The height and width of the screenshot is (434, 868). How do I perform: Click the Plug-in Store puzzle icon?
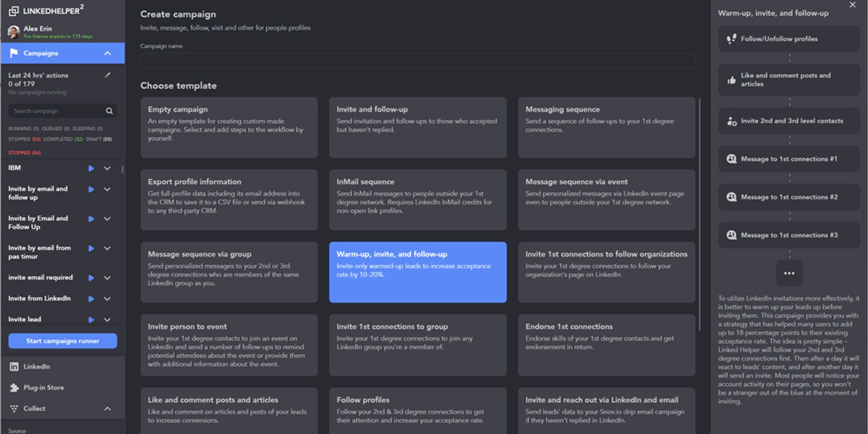click(x=14, y=388)
